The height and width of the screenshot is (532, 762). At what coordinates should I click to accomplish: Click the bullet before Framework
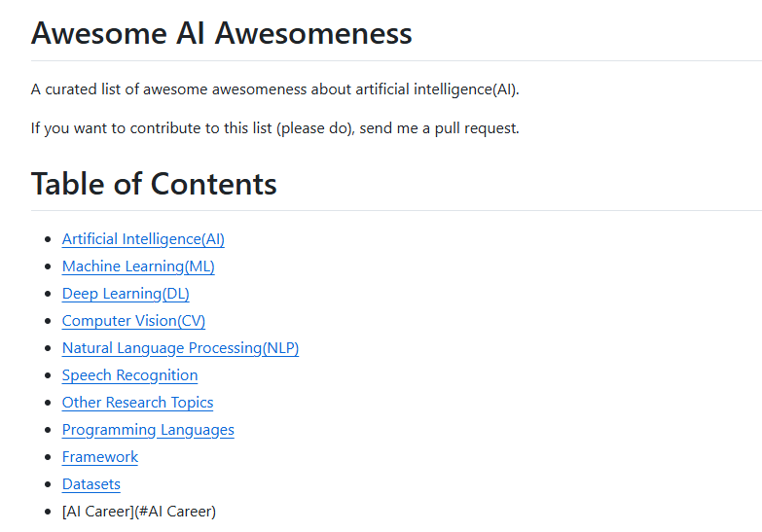[x=48, y=457]
